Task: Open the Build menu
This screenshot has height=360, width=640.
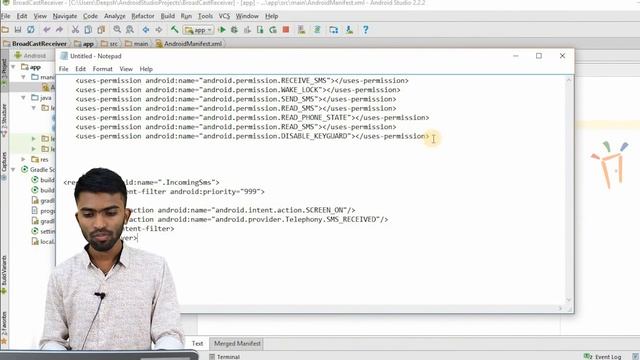Action: [168, 16]
